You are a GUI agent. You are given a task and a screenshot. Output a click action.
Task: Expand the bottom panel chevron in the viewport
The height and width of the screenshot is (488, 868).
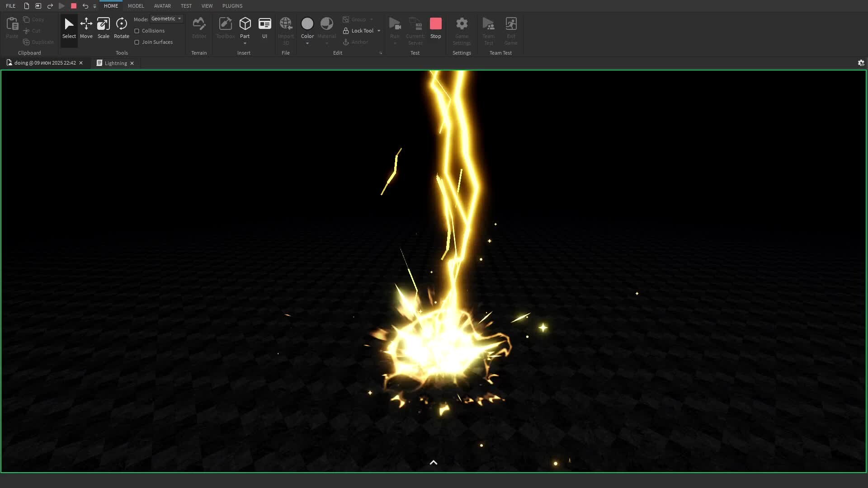[433, 462]
